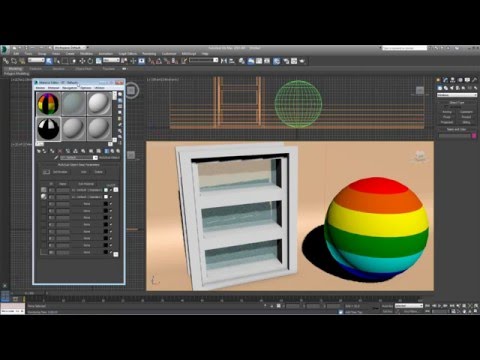Open Render Setup from main toolbar
480x360 pixels.
pyautogui.click(x=286, y=61)
